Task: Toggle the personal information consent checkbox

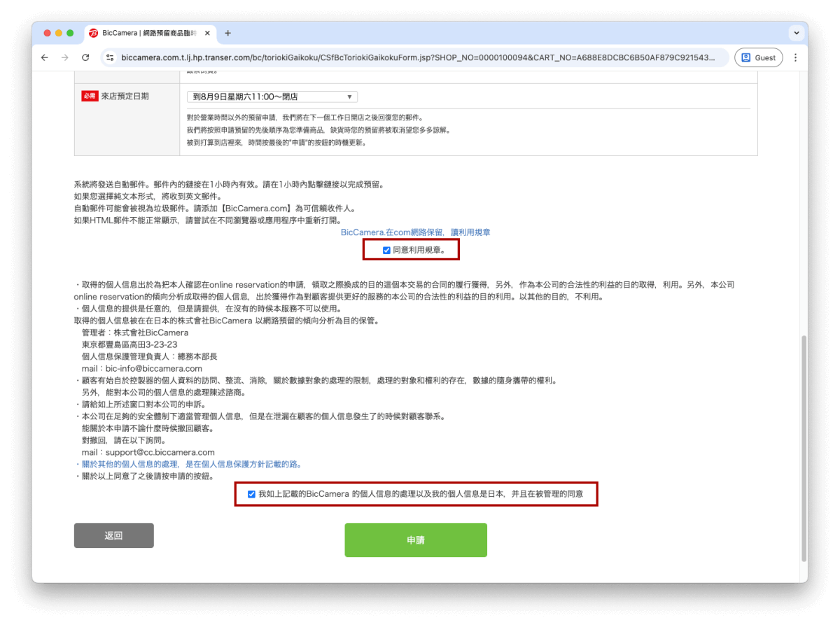Action: [251, 494]
